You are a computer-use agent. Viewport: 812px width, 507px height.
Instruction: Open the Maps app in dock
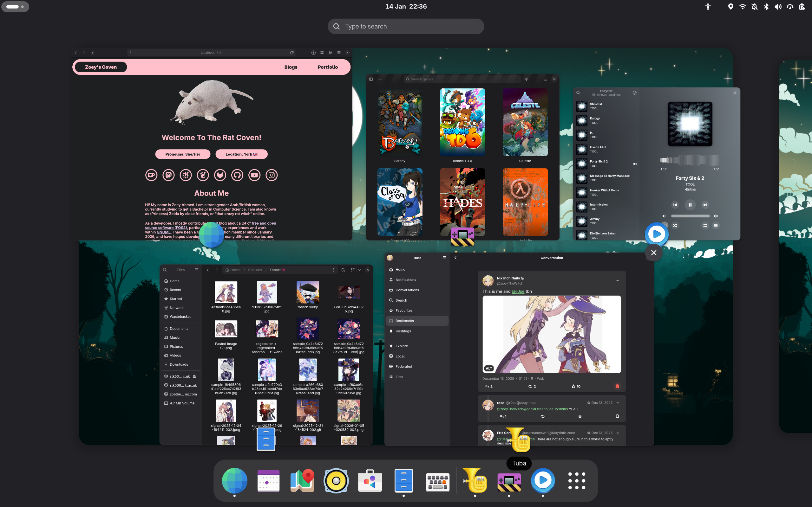tap(302, 480)
